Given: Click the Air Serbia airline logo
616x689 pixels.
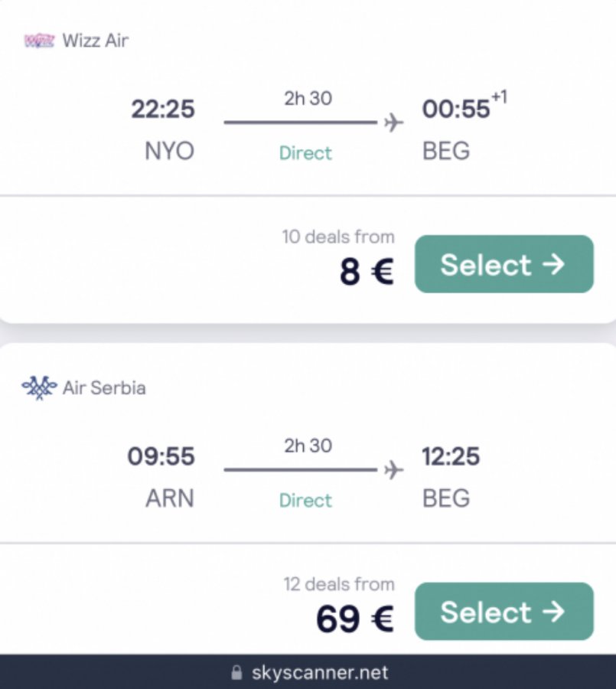Looking at the screenshot, I should pos(39,387).
